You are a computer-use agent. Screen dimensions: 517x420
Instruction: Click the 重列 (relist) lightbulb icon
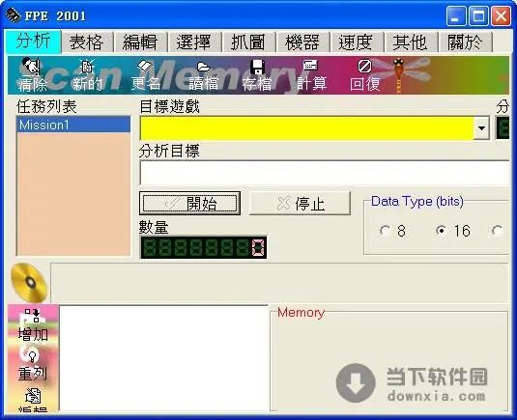(x=32, y=356)
